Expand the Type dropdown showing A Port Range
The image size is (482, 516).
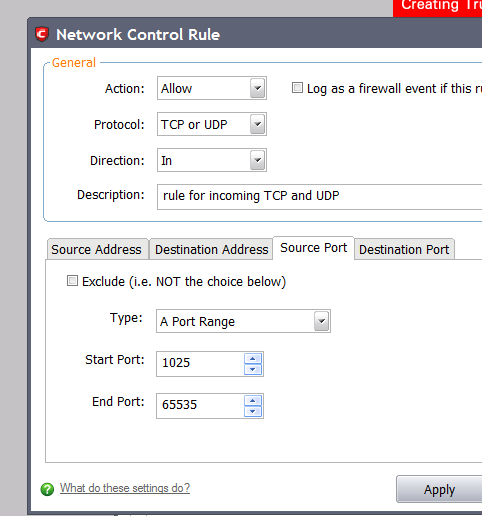click(x=243, y=321)
